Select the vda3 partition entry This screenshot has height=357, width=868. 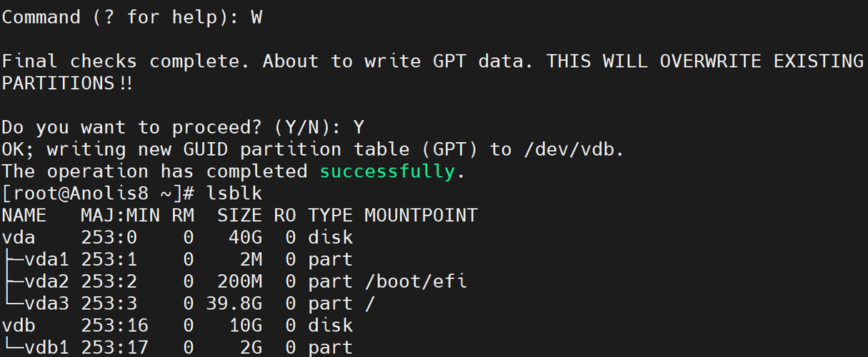pyautogui.click(x=46, y=303)
